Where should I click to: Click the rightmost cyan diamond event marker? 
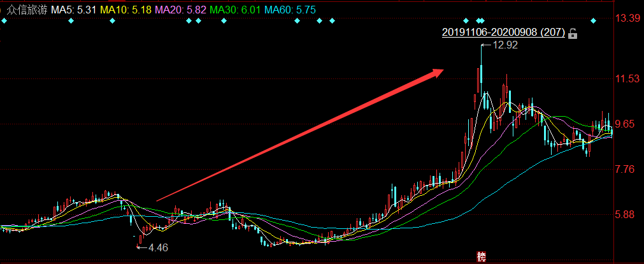click(593, 20)
